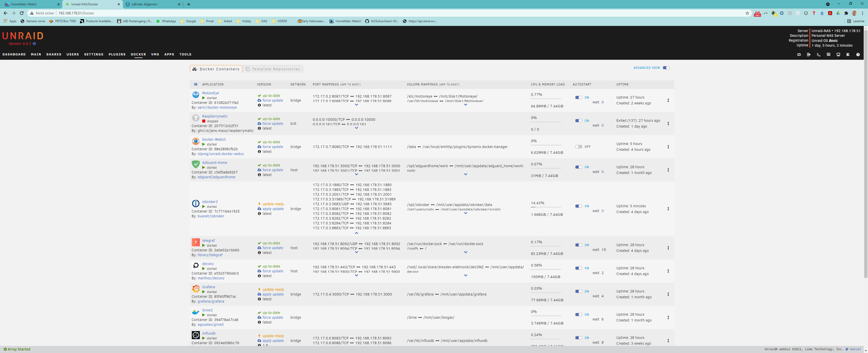Click the Grafana container icon
Image resolution: width=868 pixels, height=353 pixels.
click(x=196, y=289)
